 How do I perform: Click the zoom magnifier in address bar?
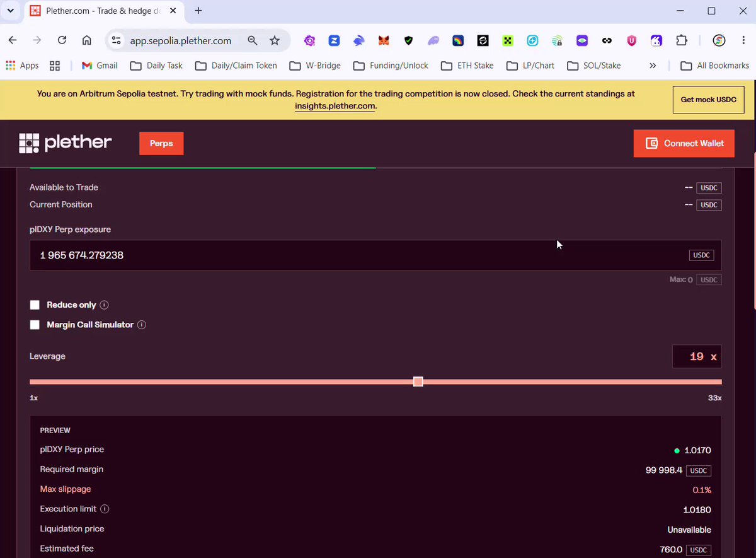pos(252,40)
